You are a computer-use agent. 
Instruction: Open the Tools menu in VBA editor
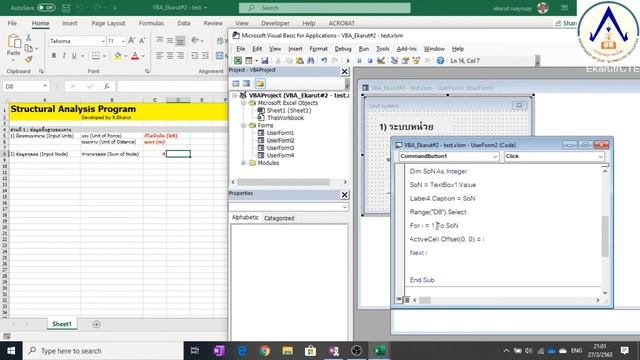tap(382, 49)
